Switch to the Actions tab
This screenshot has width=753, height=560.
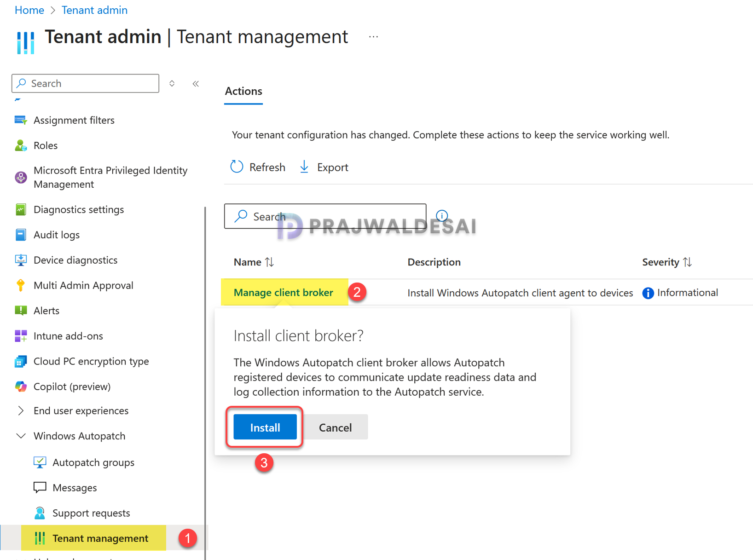tap(243, 91)
